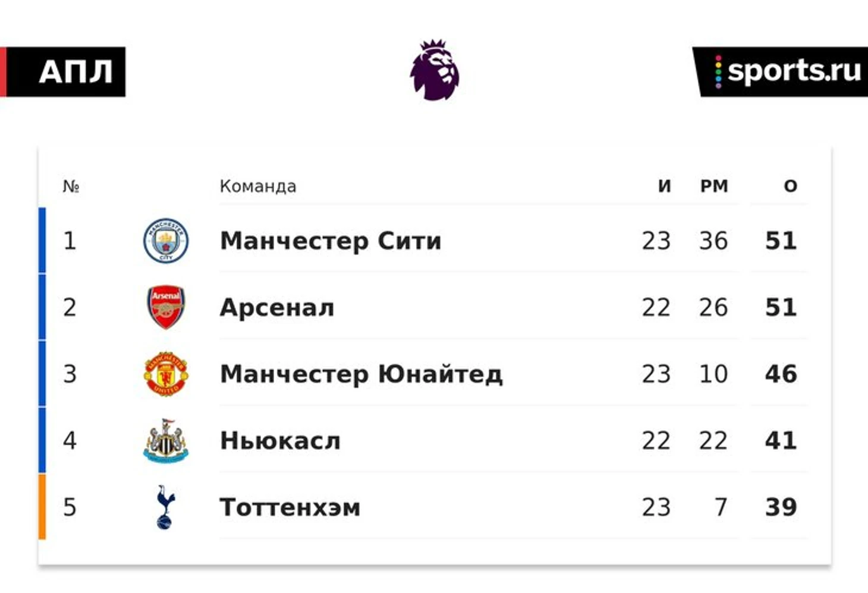Open the Манчестер Юнайтед team link
The width and height of the screenshot is (868, 593).
point(361,374)
